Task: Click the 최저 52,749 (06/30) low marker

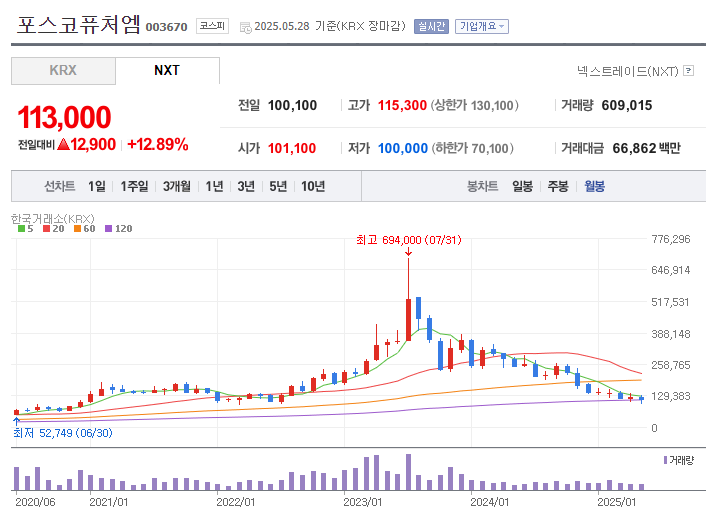Action: pos(63,433)
